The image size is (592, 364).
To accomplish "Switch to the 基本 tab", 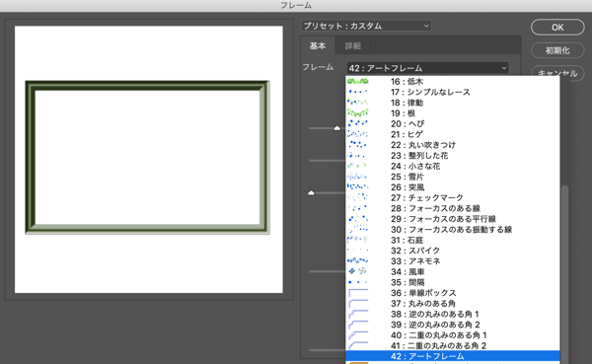I will click(x=318, y=45).
